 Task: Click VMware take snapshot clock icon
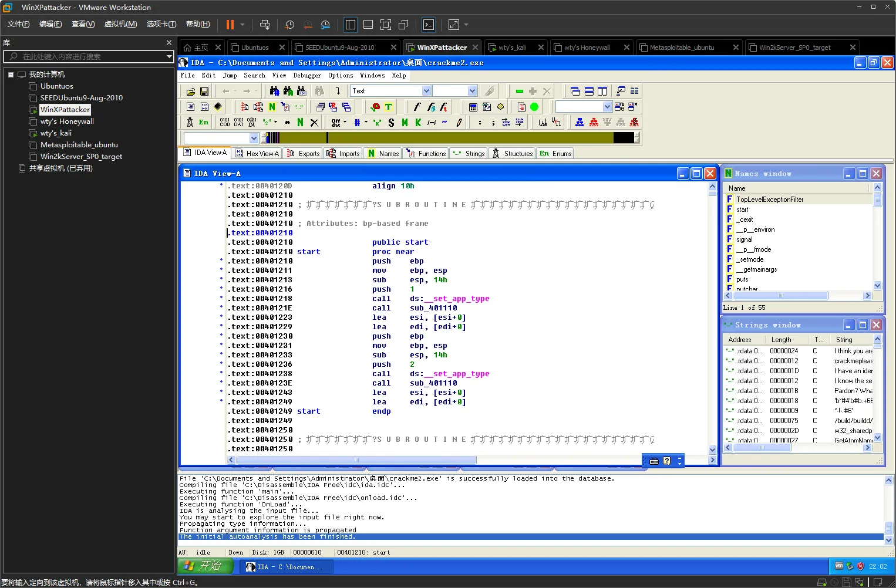tap(289, 25)
